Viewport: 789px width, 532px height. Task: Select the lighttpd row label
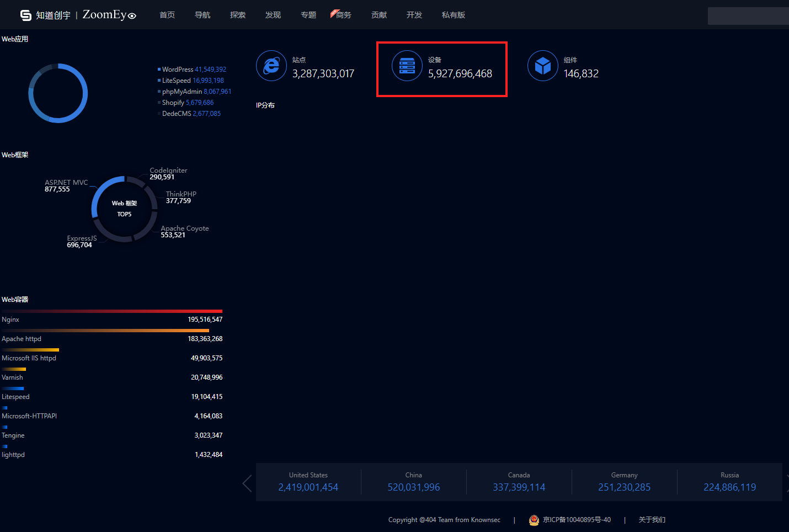tap(13, 455)
